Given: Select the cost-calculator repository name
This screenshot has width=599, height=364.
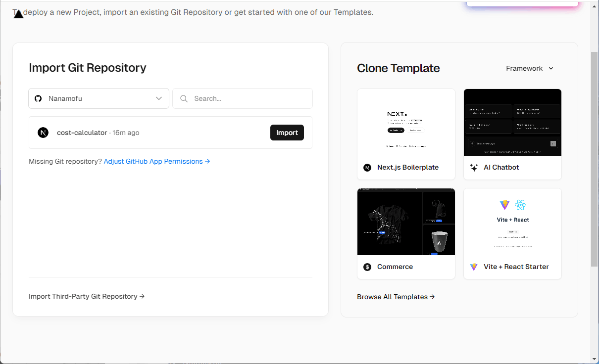Looking at the screenshot, I should pos(82,133).
